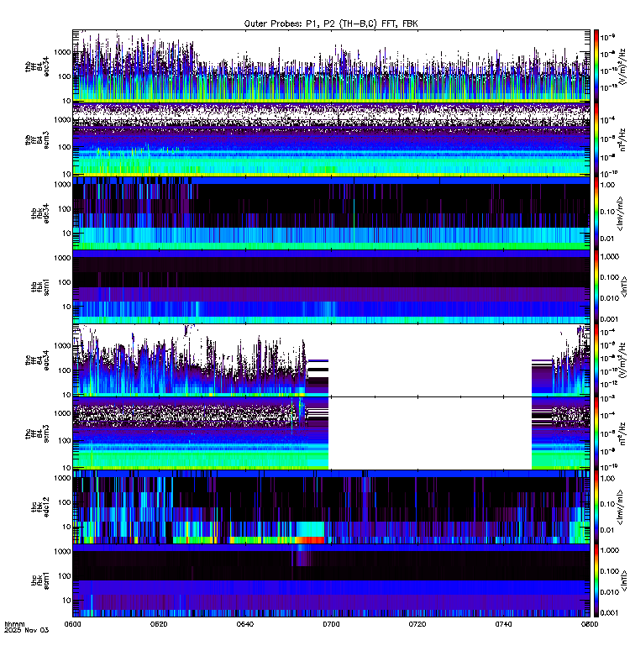Screen dimensions: 630x672
Task: Click the thc fbk scm1 filter bank plot
Action: [331, 580]
